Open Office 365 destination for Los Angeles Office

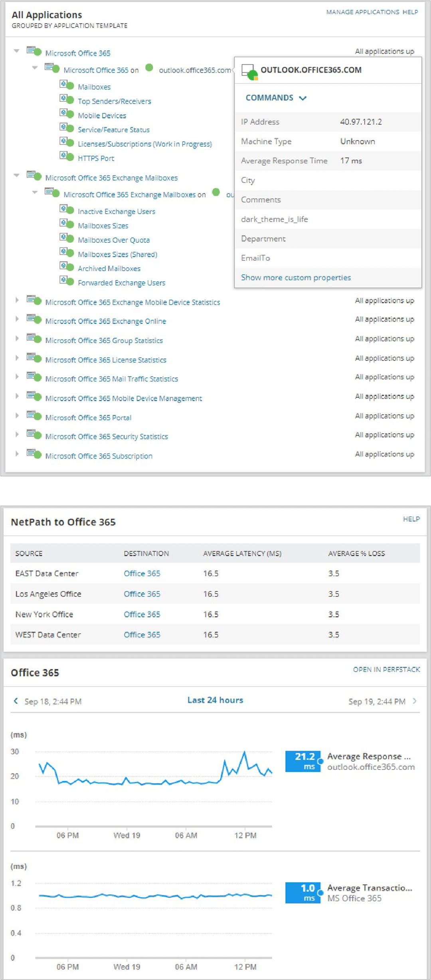(x=142, y=594)
